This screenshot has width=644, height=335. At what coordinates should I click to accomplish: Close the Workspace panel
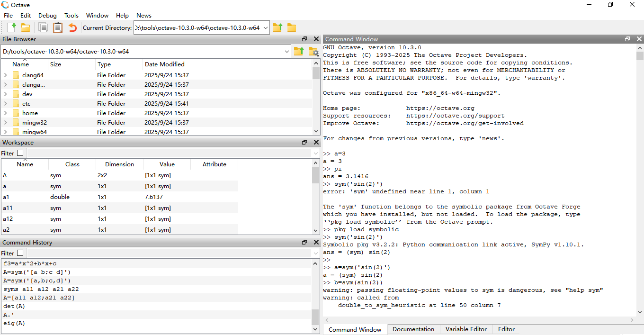click(316, 142)
